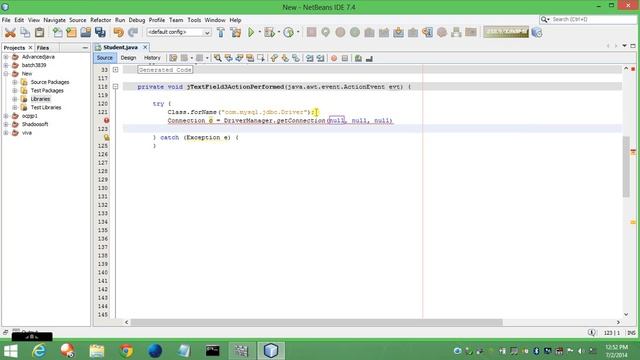Switch to Source view
This screenshot has width=640, height=360.
104,58
